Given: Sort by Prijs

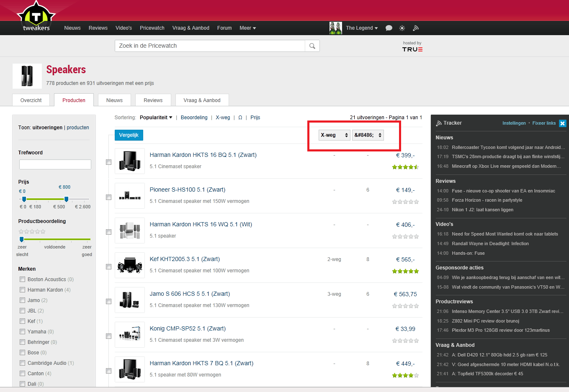Looking at the screenshot, I should tap(255, 118).
